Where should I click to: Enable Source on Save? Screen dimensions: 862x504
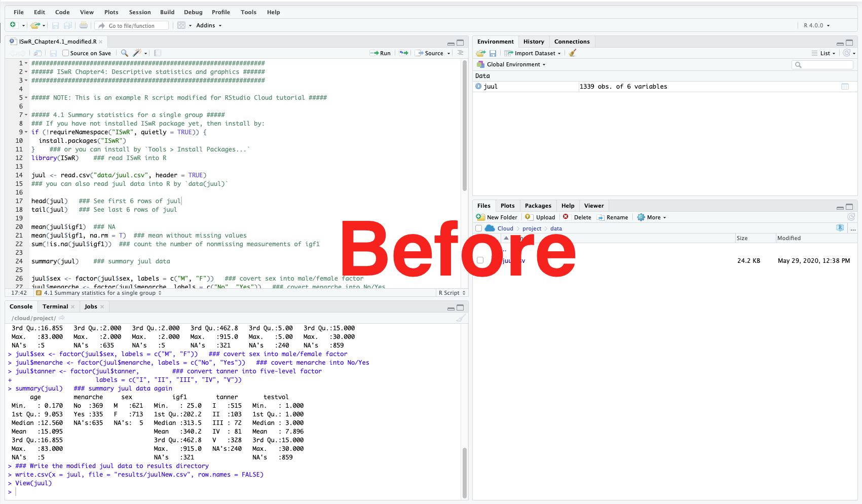point(66,53)
